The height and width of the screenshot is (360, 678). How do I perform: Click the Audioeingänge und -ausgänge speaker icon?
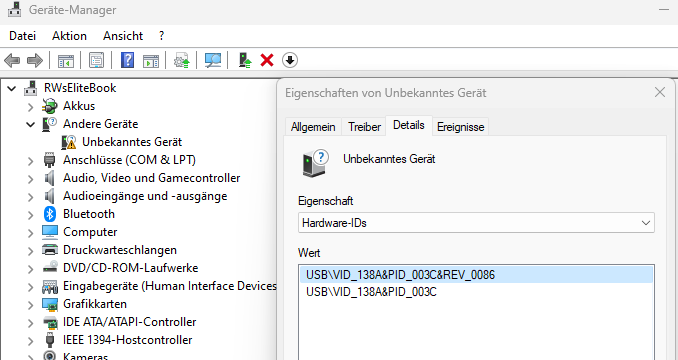[50, 196]
